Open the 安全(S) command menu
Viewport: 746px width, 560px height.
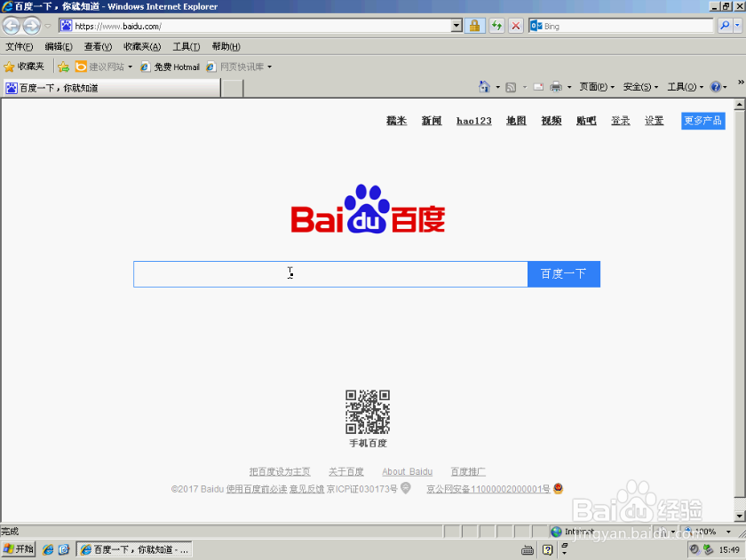click(x=640, y=87)
